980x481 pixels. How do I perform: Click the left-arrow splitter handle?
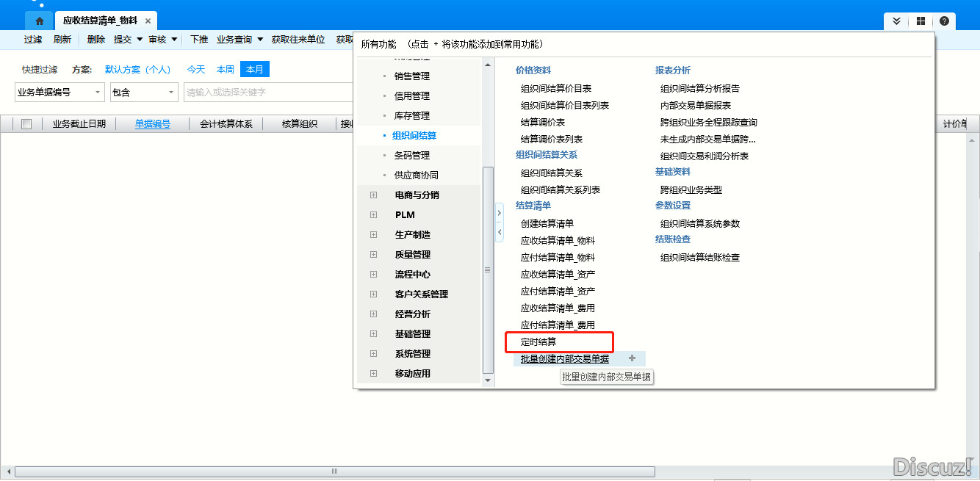pyautogui.click(x=499, y=231)
